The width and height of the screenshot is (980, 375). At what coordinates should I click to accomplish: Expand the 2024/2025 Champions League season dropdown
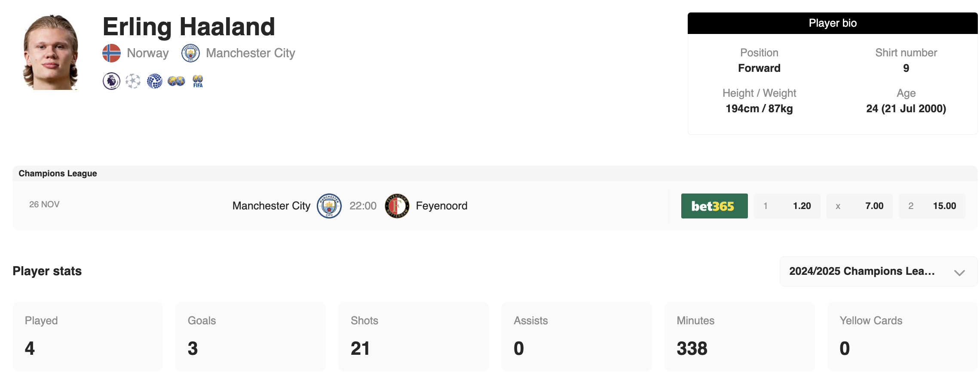point(862,271)
